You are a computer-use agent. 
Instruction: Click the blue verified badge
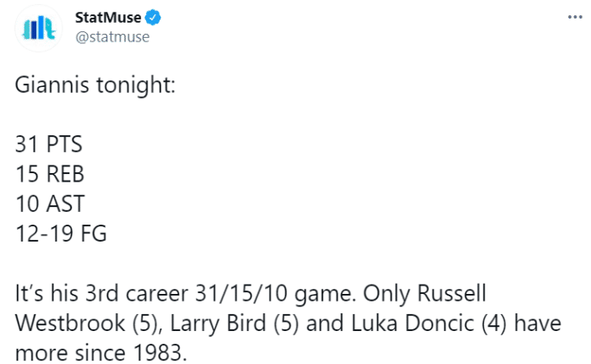coord(157,17)
